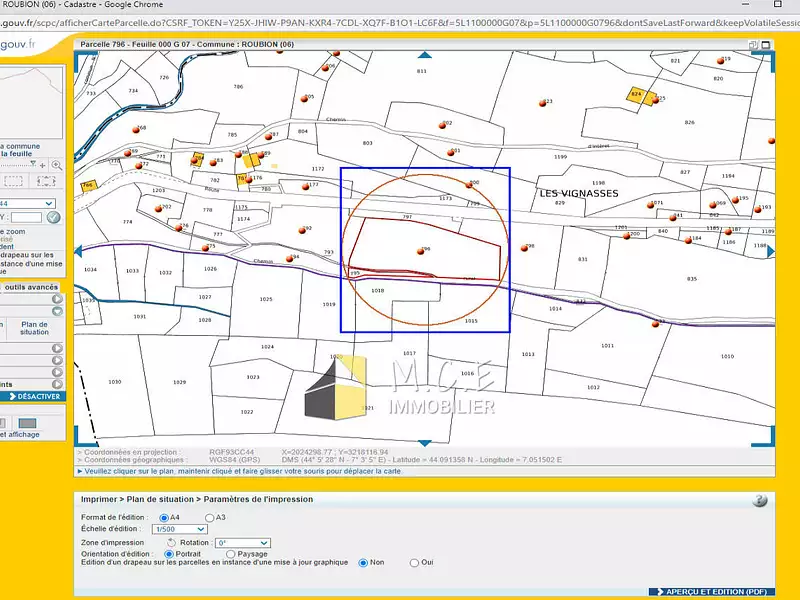800x600 pixels.
Task: Pan the map west with left arrow
Action: click(80, 252)
